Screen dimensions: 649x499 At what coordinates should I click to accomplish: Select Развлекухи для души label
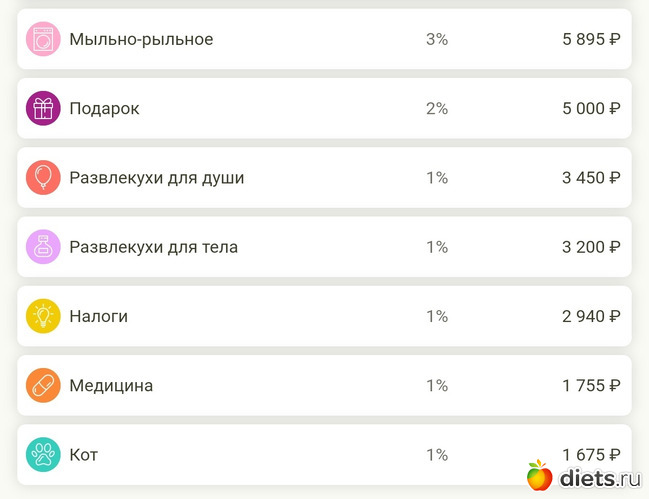click(157, 178)
